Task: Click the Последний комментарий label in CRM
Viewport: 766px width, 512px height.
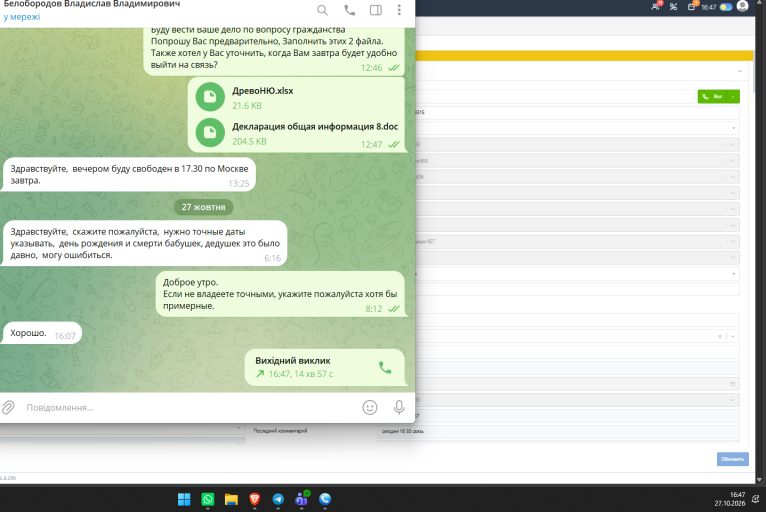Action: 280,431
